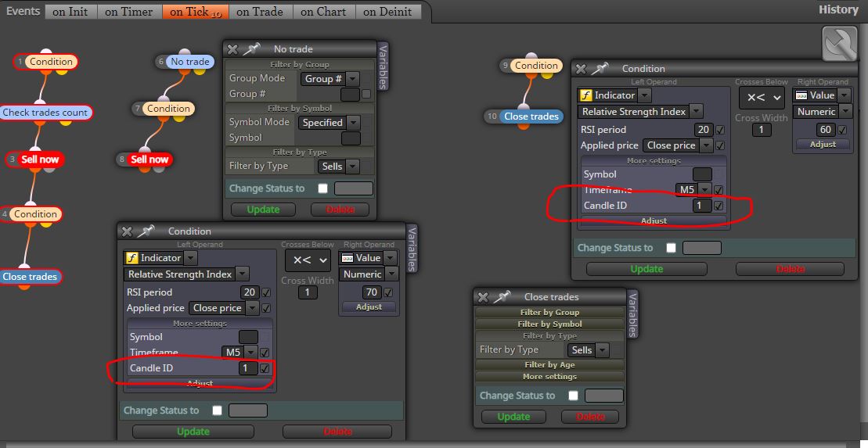Click Update in No trade panel

click(263, 210)
